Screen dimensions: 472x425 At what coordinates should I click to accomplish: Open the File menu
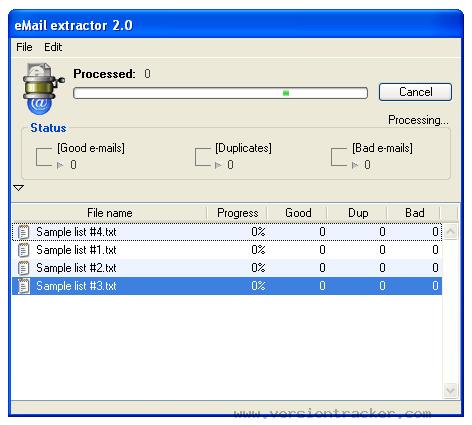click(24, 47)
